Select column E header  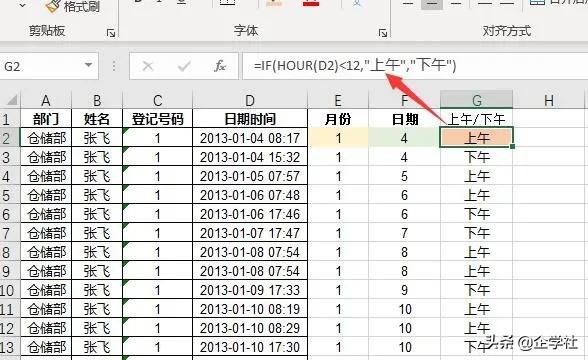338,100
